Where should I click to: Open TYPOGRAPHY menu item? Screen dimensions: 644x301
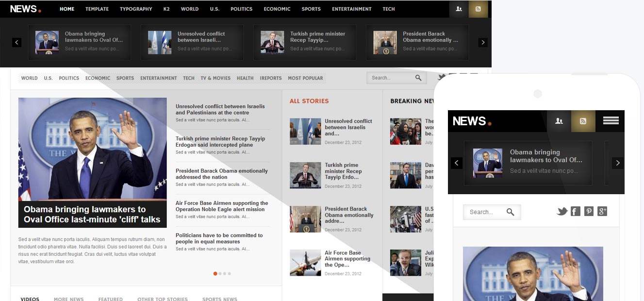point(136,9)
